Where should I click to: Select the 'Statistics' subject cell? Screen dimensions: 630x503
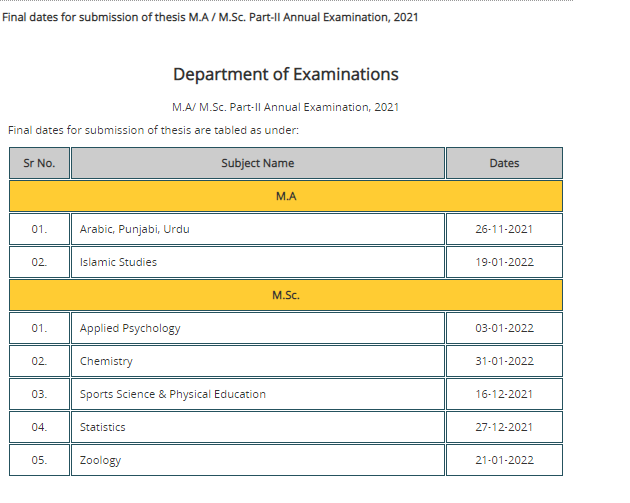tap(258, 427)
